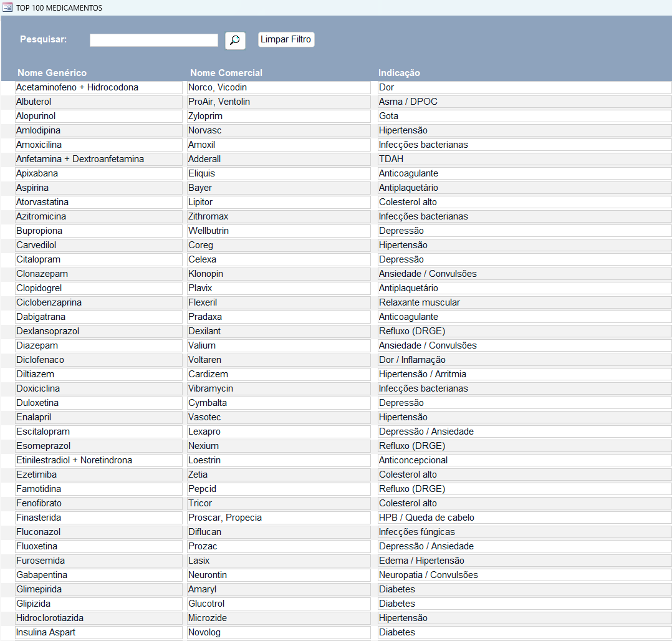The image size is (672, 641).
Task: Click the Gabapentina generic name cell
Action: [x=98, y=575]
